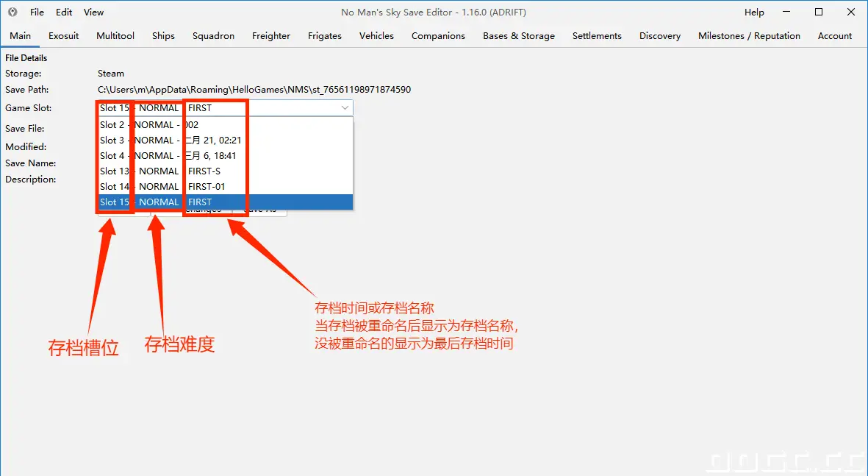Screen dimensions: 868x476
Task: Minimize the Save Editor window
Action: (786, 13)
